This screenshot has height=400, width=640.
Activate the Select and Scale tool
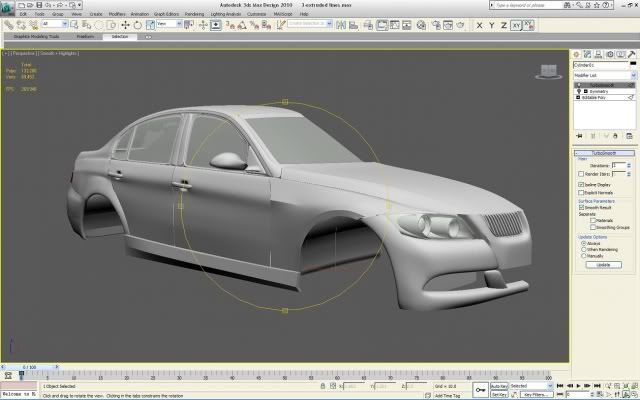(x=150, y=25)
